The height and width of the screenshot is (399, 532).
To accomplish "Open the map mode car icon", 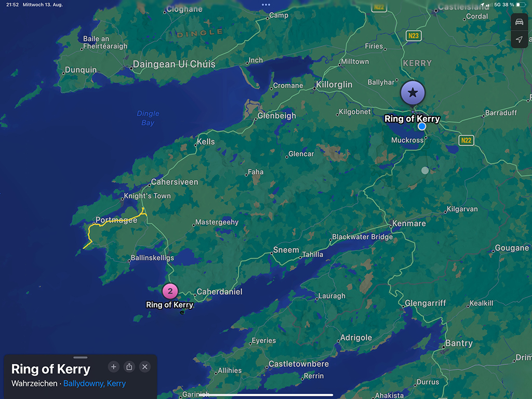I will tap(519, 22).
